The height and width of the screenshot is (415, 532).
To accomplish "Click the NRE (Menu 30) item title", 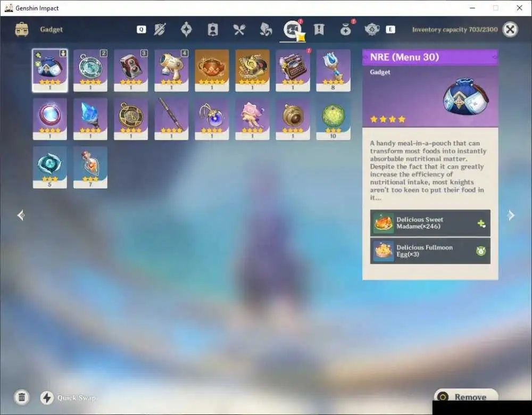I will pyautogui.click(x=404, y=57).
